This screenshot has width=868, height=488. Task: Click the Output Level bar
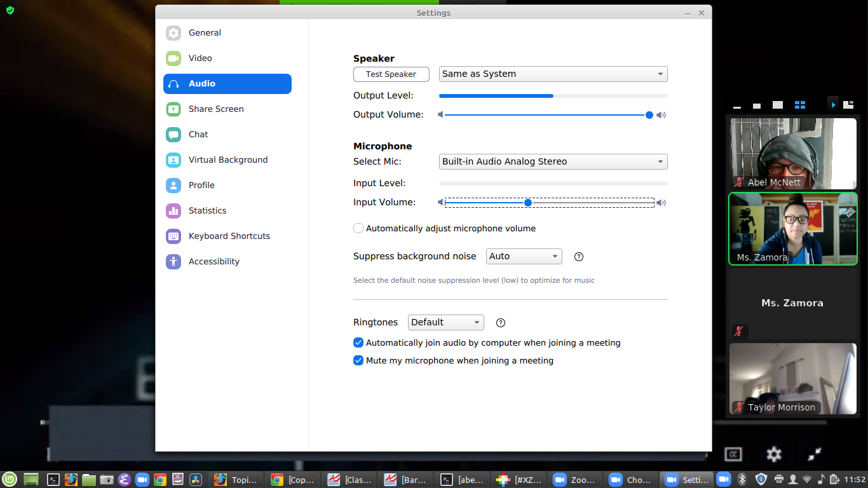click(553, 96)
